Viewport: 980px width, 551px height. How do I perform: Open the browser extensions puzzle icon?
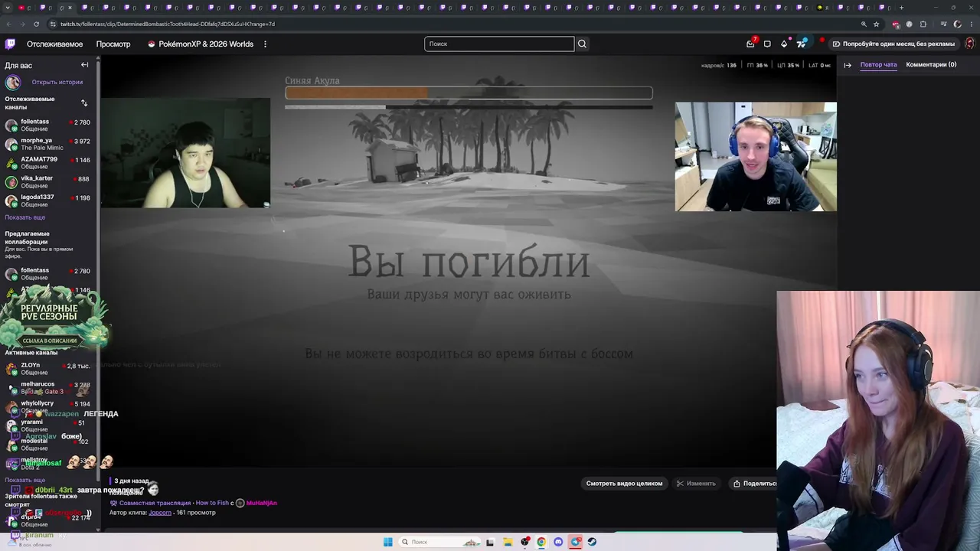click(923, 24)
